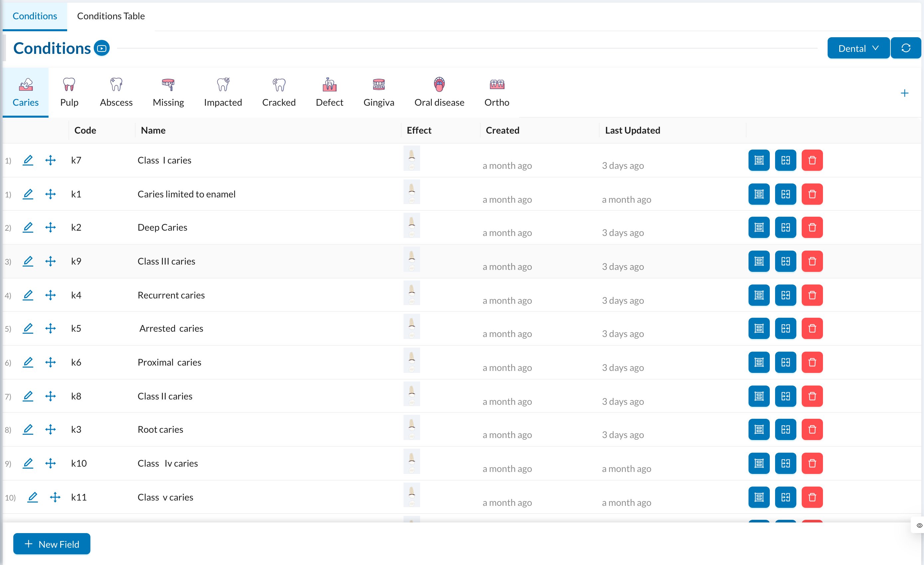Open the Dental dropdown

[x=858, y=48]
